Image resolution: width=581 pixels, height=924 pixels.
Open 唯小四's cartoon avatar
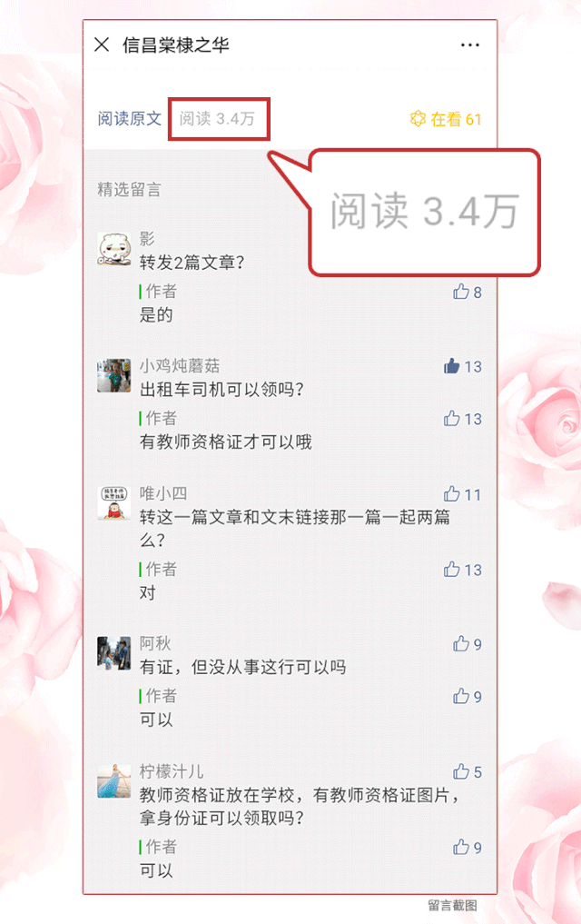(114, 502)
